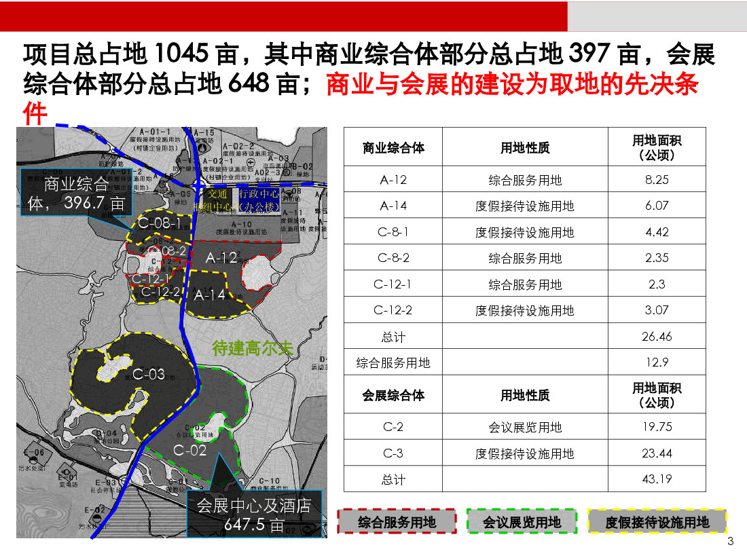This screenshot has width=747, height=560.
Task: Click the A-12 label on the map
Action: [221, 258]
